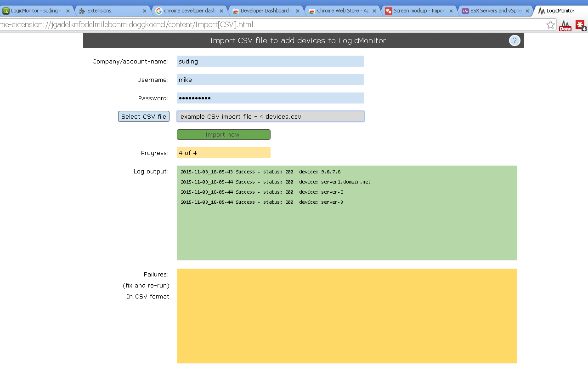Open the Chrome Web Store tab
Screen dimensions: 588x368
tap(340, 10)
